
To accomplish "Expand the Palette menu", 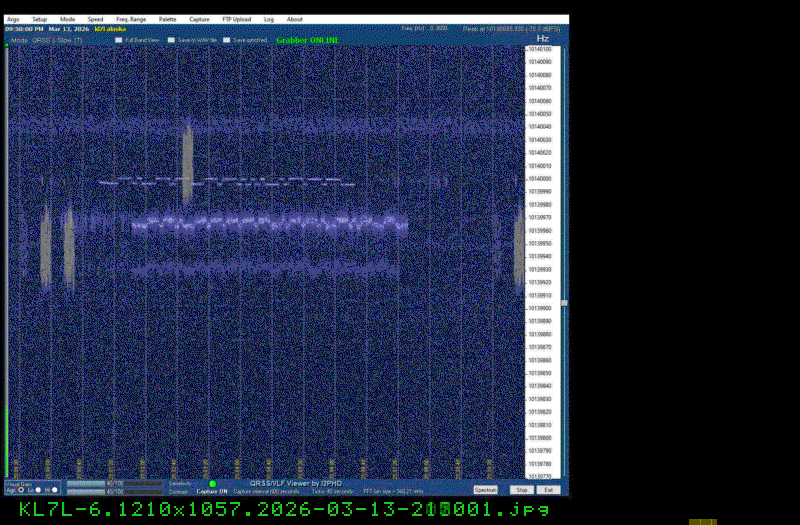I will tap(167, 19).
